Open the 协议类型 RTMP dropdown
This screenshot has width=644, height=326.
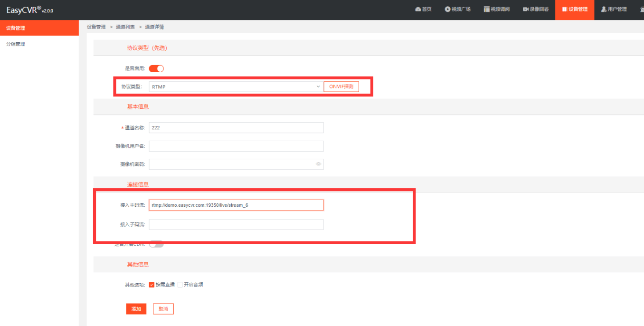233,87
